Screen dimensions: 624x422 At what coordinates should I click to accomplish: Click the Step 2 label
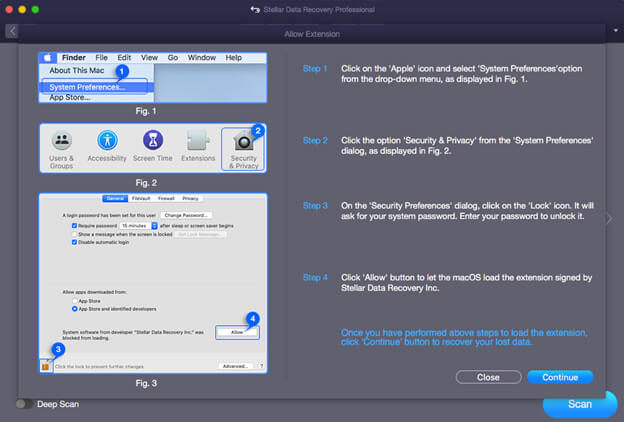315,140
